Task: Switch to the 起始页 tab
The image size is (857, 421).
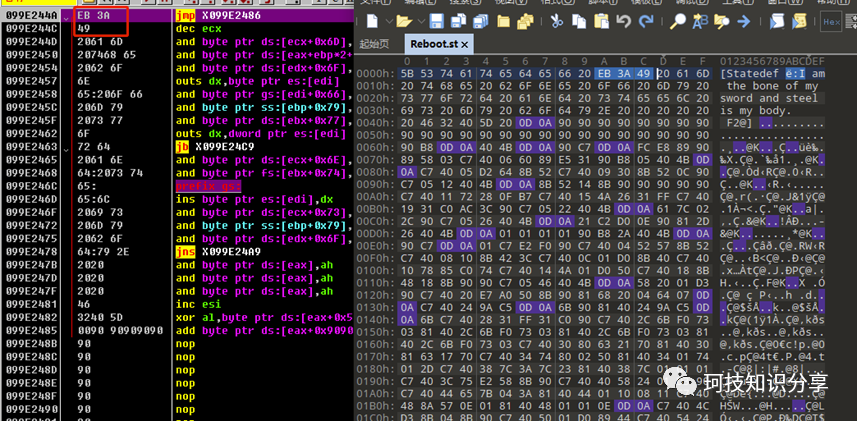Action: click(374, 44)
